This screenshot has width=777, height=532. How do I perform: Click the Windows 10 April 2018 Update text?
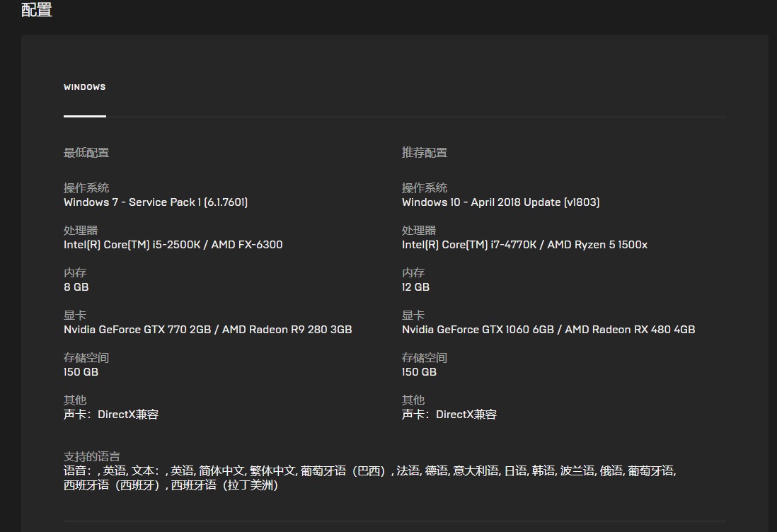[500, 202]
